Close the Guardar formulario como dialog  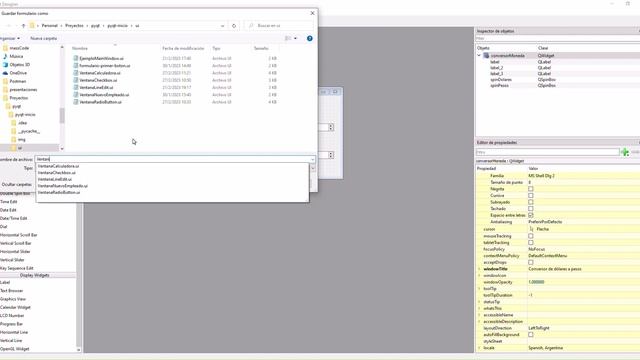click(312, 13)
